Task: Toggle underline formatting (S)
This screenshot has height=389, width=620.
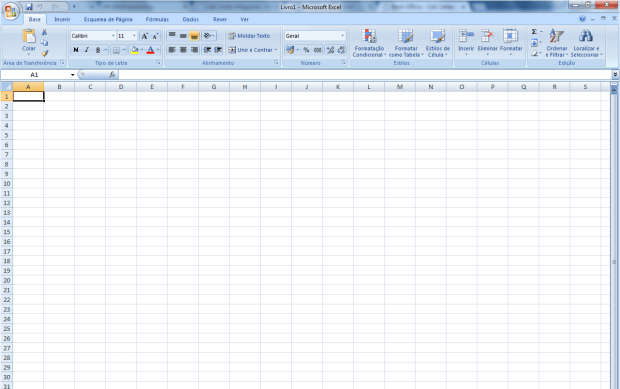Action: pos(98,50)
